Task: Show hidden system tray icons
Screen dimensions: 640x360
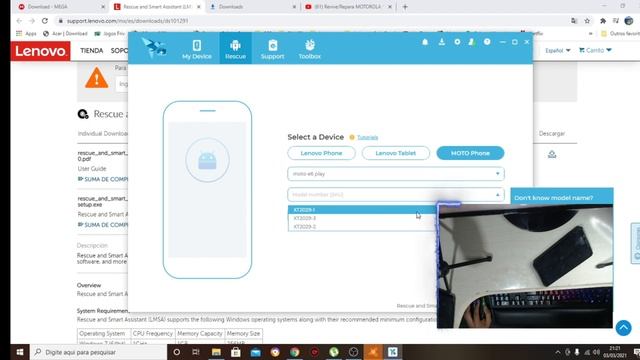Action: (x=558, y=352)
